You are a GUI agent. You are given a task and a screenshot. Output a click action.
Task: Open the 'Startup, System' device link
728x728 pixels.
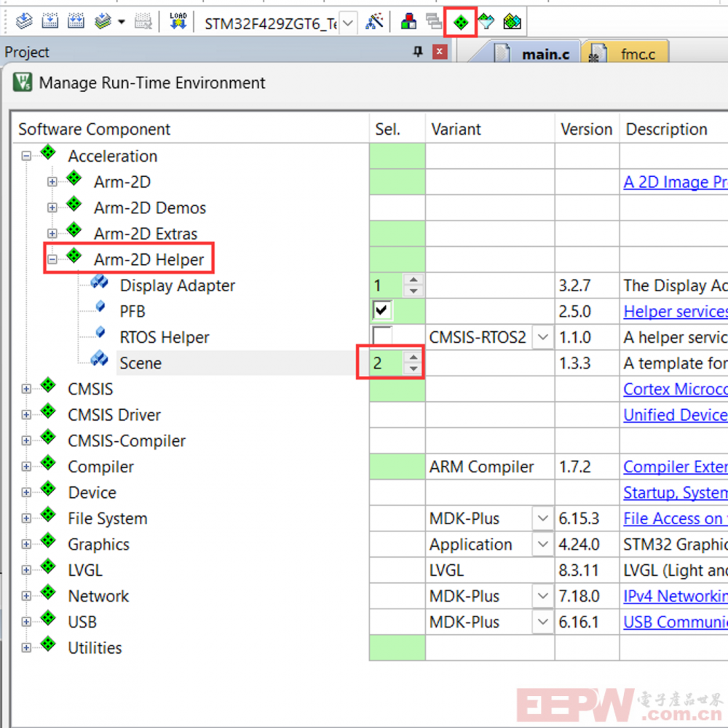[676, 493]
